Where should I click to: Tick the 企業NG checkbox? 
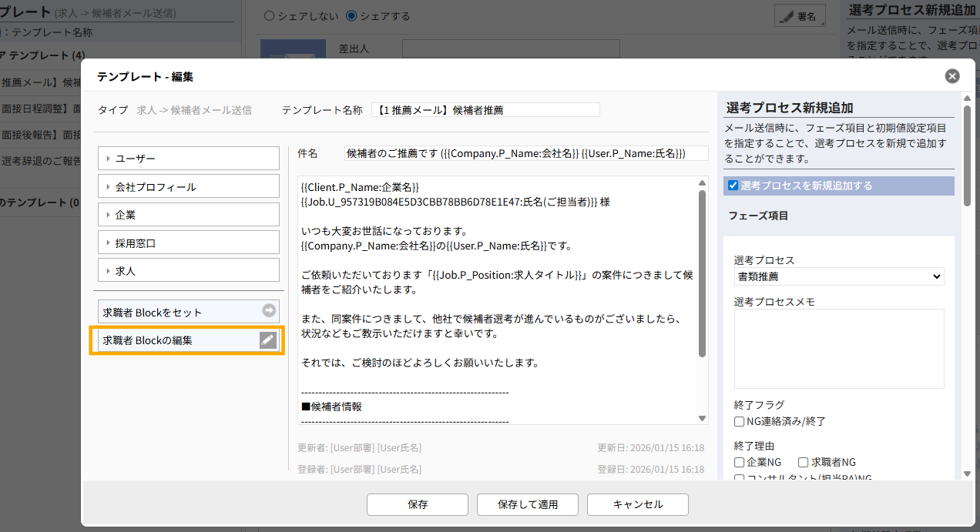click(740, 463)
